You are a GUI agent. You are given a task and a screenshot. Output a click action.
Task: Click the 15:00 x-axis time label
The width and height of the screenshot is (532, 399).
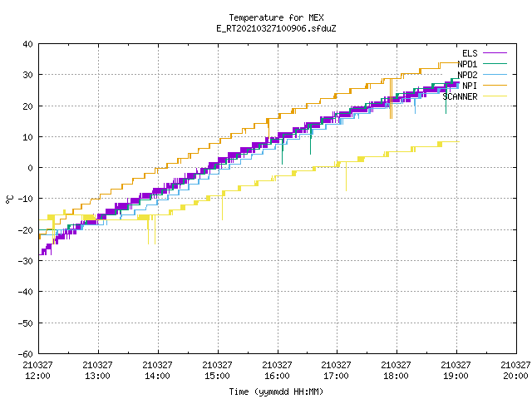click(217, 376)
